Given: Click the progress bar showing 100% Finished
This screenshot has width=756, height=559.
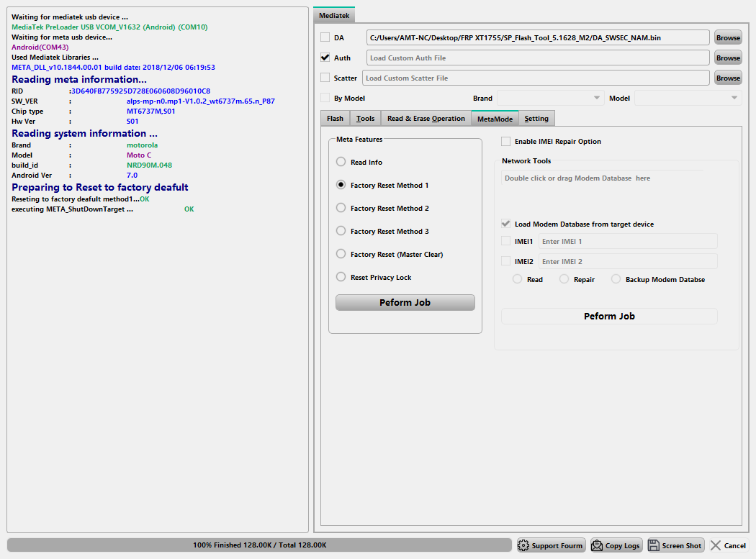Looking at the screenshot, I should pos(259,545).
